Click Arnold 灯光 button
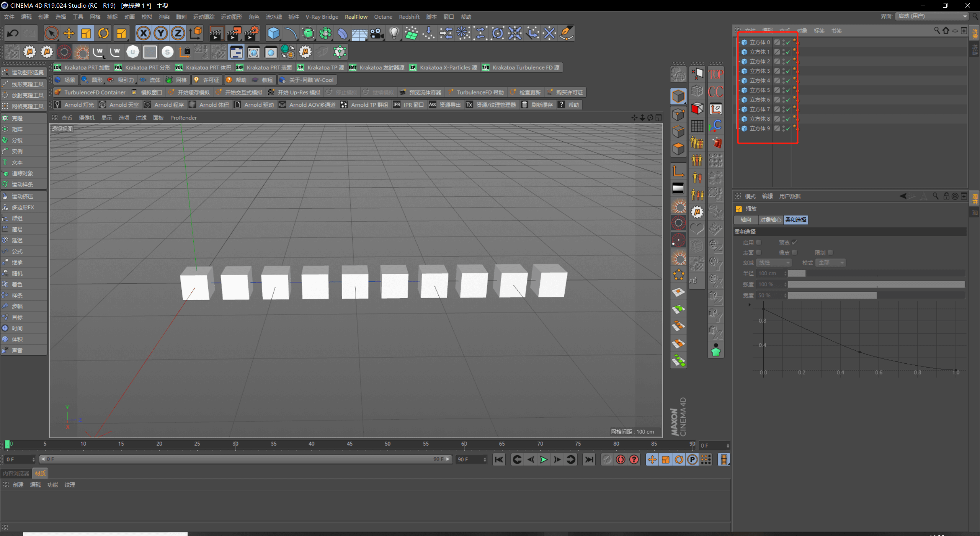 point(75,105)
